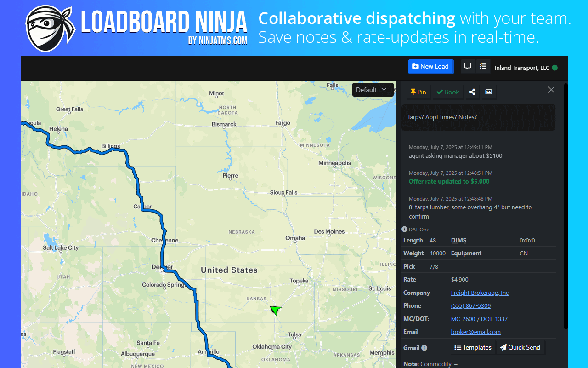The height and width of the screenshot is (368, 588).
Task: Click Minneapolis on the map
Action: (334, 163)
